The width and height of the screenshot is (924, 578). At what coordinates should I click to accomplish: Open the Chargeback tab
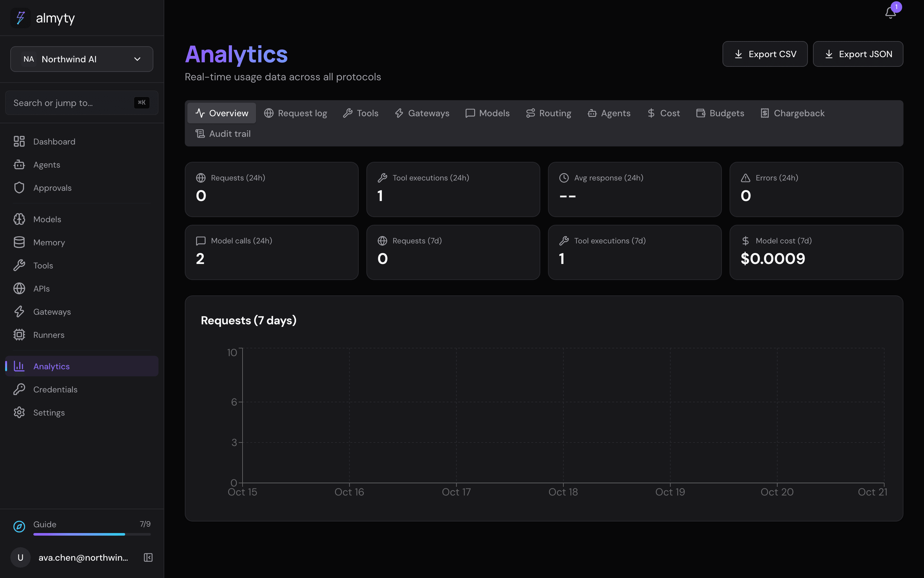tap(792, 113)
